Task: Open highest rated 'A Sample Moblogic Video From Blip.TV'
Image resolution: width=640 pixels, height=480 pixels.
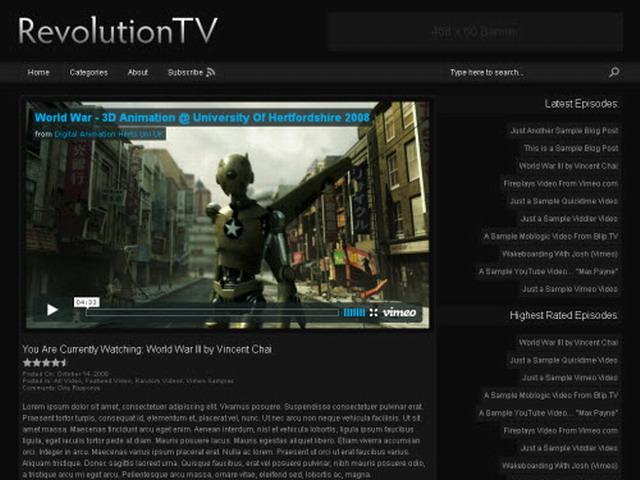Action: pyautogui.click(x=551, y=395)
